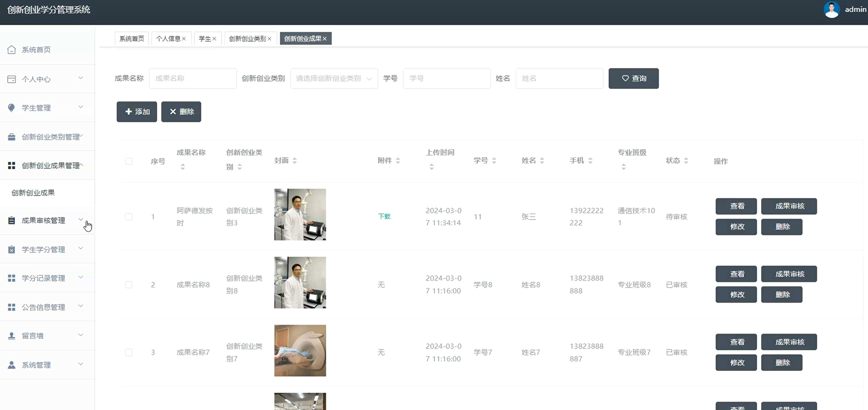
Task: Open the 创新创业成果 sidebar submenu item
Action: click(33, 193)
